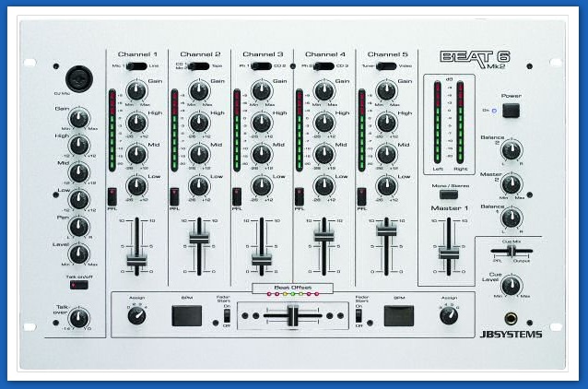Flip Channel 2 CD/Tape input switch
The image size is (588, 389).
pos(199,66)
